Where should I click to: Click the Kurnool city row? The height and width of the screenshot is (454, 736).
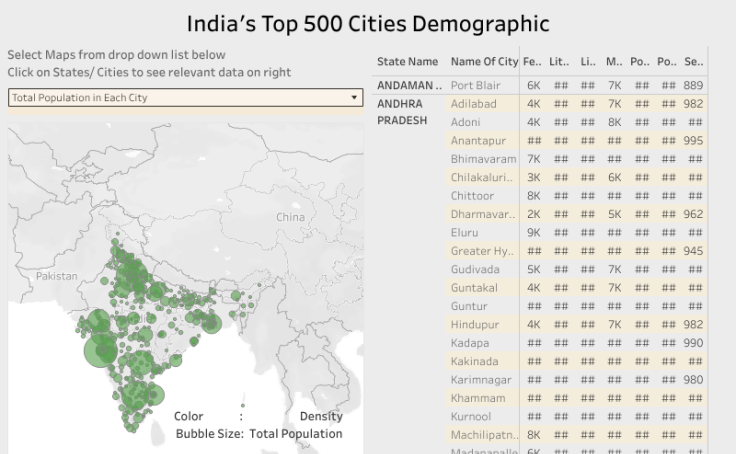pyautogui.click(x=471, y=416)
